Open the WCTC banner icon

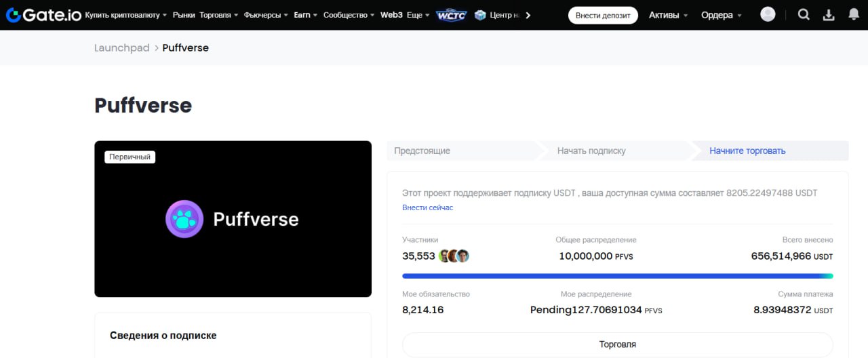coord(452,15)
